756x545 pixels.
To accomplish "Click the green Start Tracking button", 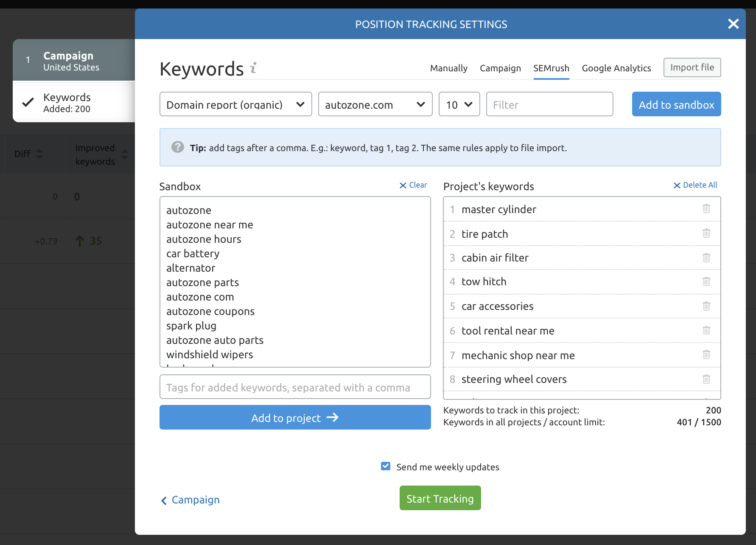I will (x=440, y=498).
